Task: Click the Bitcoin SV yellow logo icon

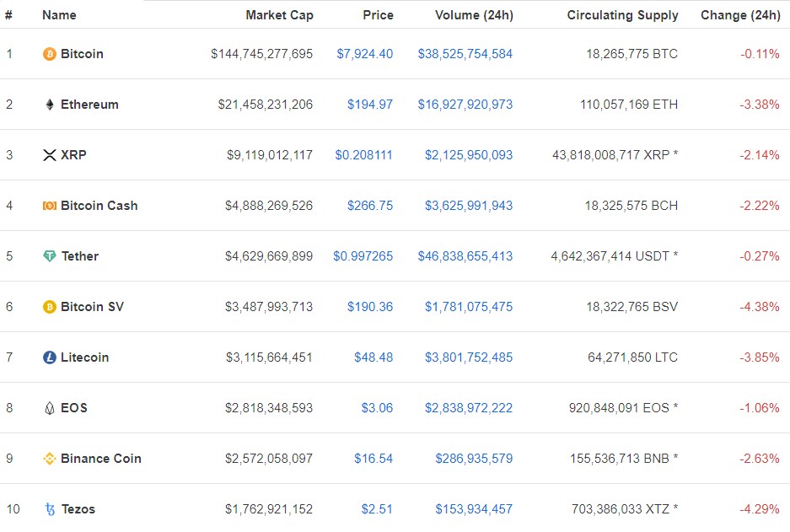Action: [50, 307]
